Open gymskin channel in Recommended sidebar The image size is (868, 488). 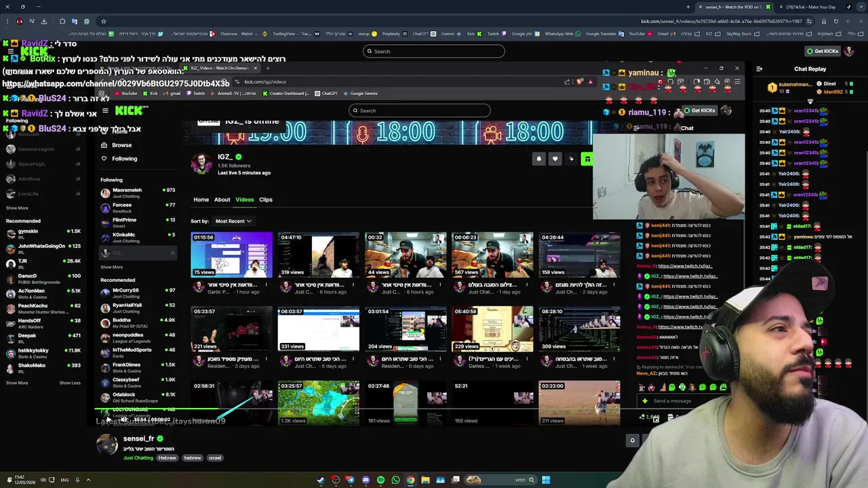coord(43,235)
